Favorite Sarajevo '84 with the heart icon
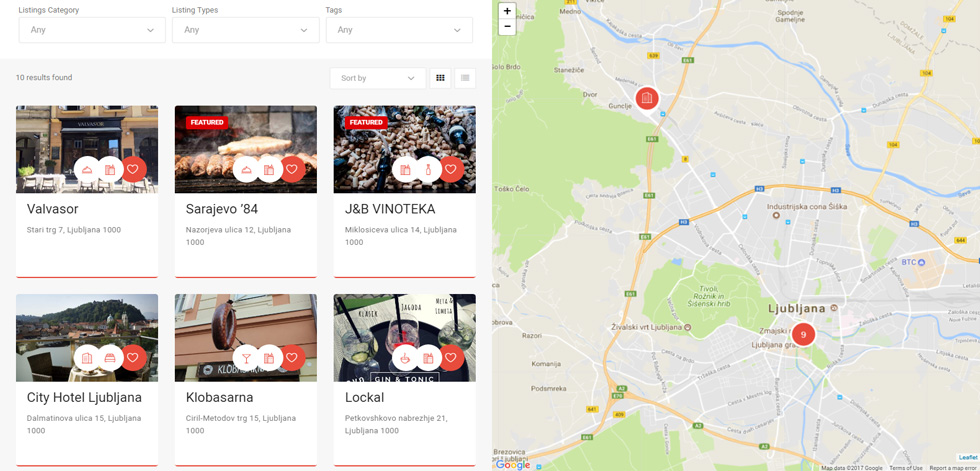The image size is (980, 471). (292, 169)
